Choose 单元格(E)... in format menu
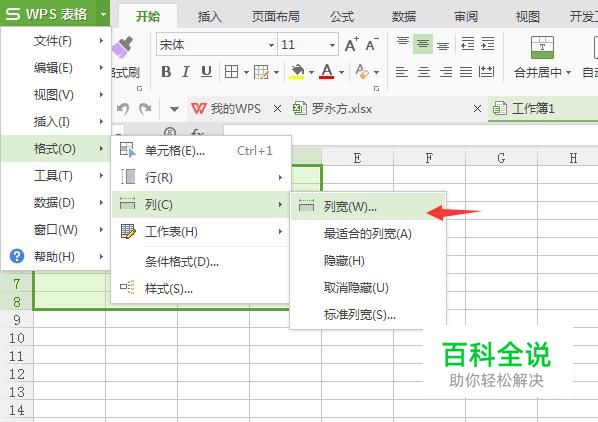 point(201,151)
